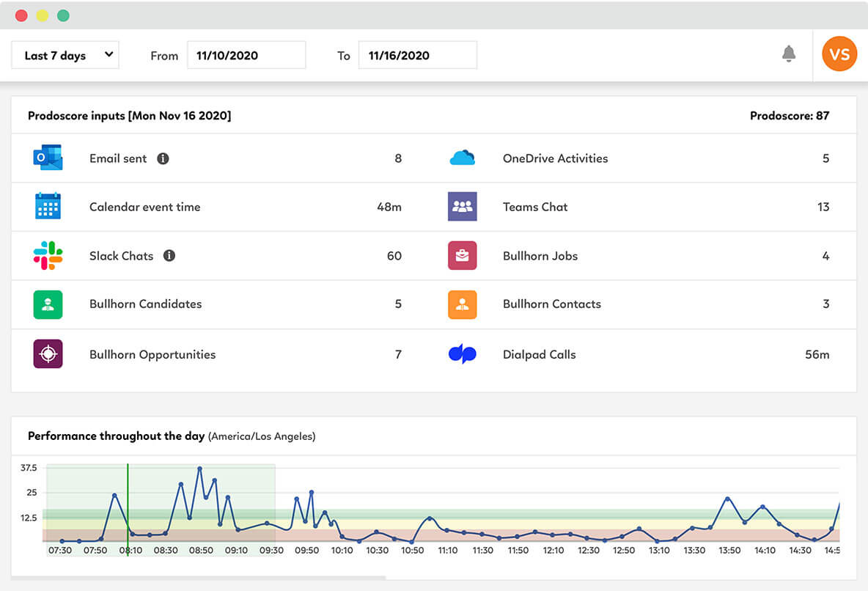Select the Dialpad Calls label
Screen dimensions: 868x591
tap(539, 354)
